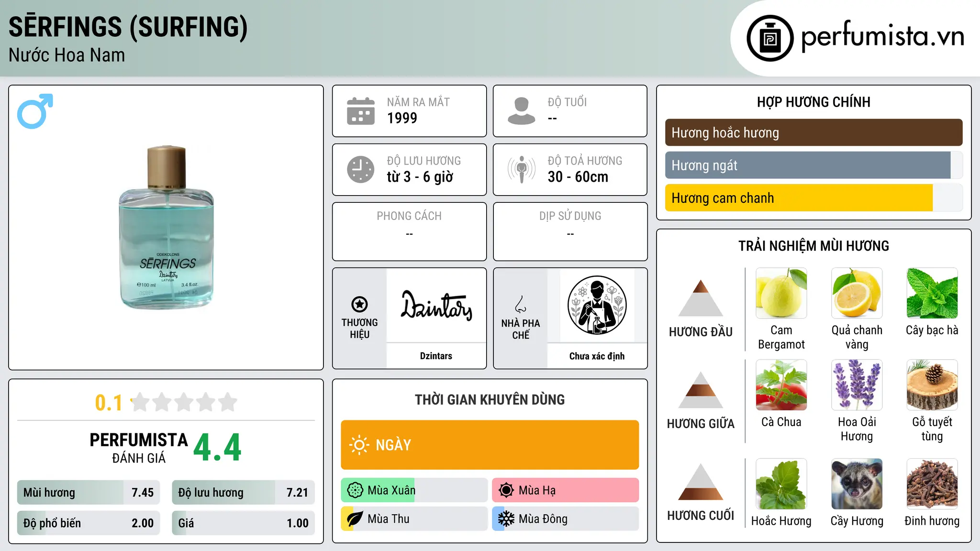The image size is (980, 551).
Task: Click the Hương đầu pyramid icon
Action: click(x=701, y=298)
